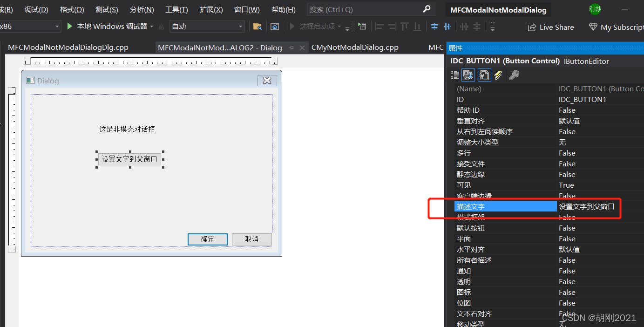Open the 分析(N) menu

pos(142,10)
